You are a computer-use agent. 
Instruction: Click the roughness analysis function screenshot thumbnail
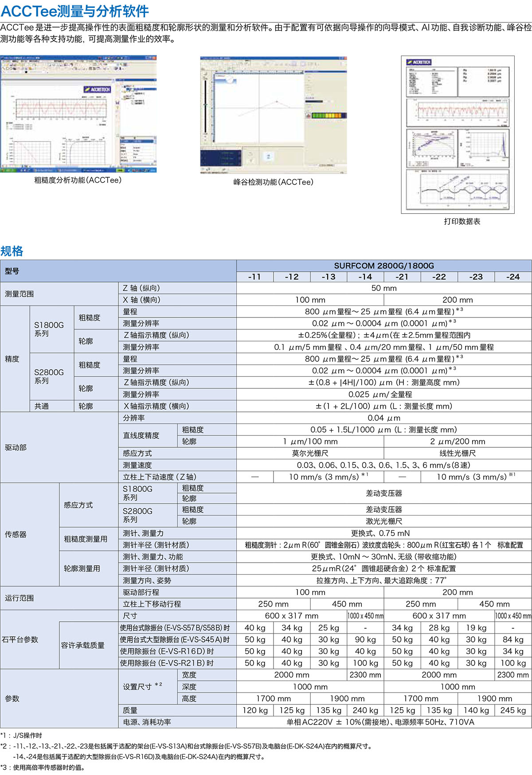click(78, 114)
